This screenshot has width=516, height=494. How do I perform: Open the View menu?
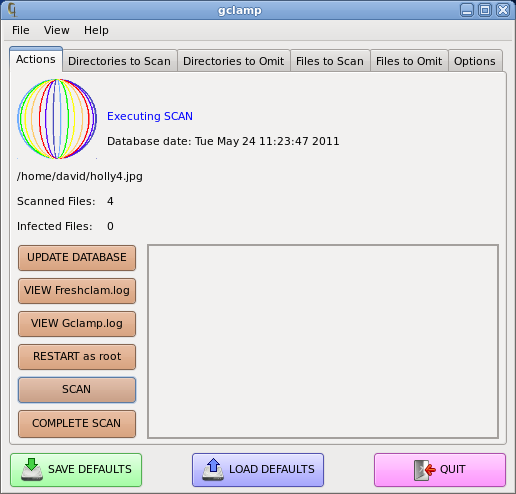pos(57,30)
